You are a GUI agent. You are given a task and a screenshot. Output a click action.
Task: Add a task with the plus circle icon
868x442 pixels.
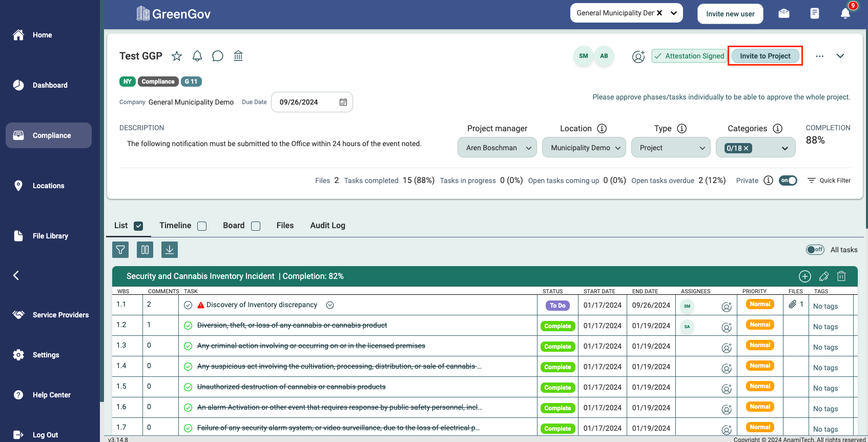pos(805,276)
